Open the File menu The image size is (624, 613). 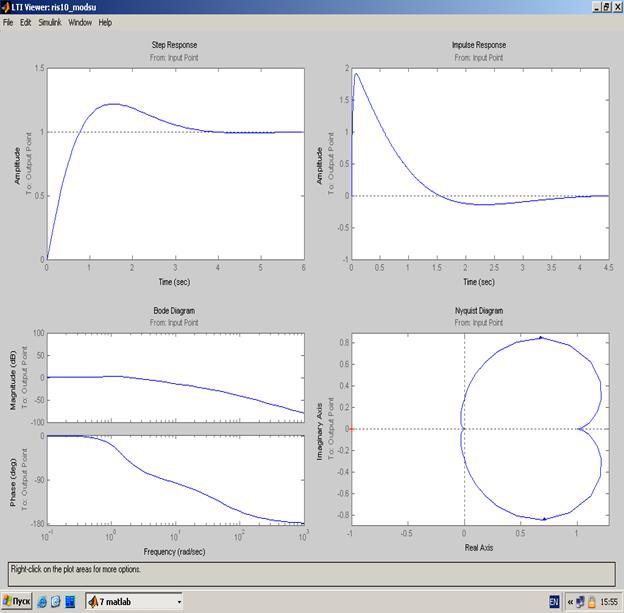coord(8,22)
